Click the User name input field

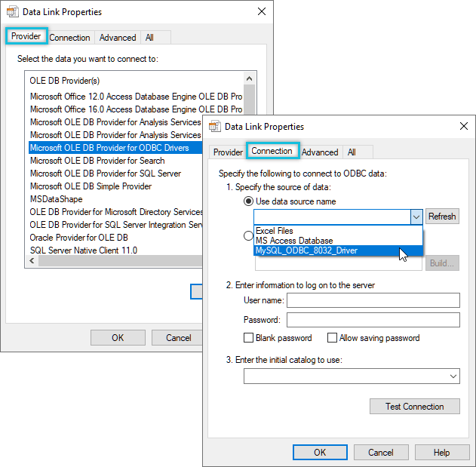(x=373, y=300)
